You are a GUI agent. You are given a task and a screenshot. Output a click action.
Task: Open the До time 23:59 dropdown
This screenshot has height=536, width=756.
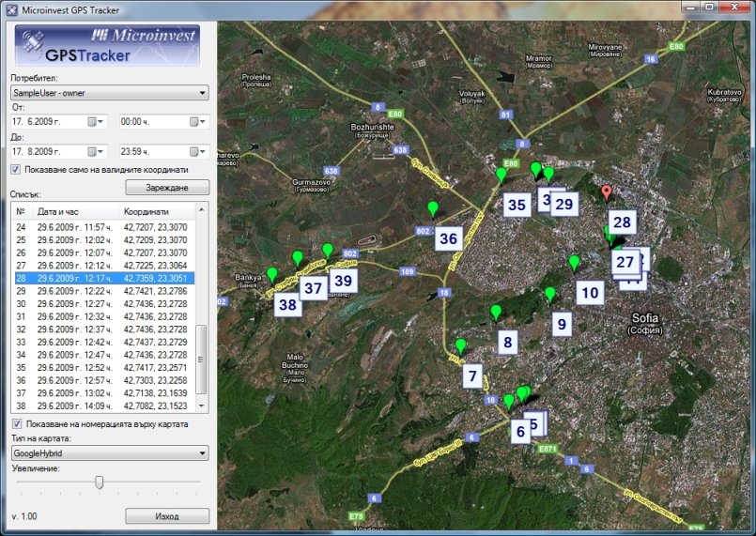pos(197,152)
